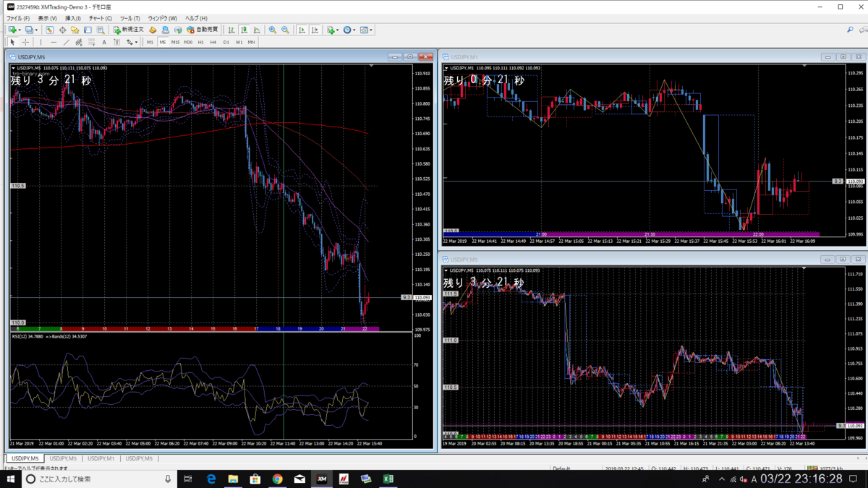Screen dimensions: 868x488
Task: Select the active USDJPY,M5 bottom tab
Action: pyautogui.click(x=25, y=458)
